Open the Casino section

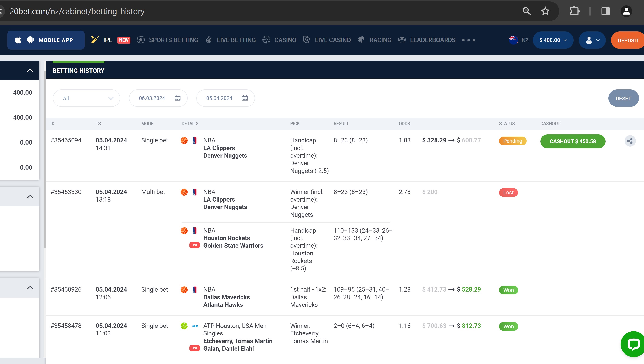click(285, 40)
